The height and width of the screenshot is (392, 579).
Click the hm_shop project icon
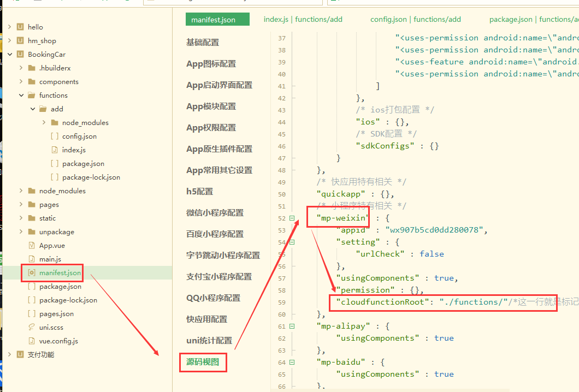click(19, 40)
